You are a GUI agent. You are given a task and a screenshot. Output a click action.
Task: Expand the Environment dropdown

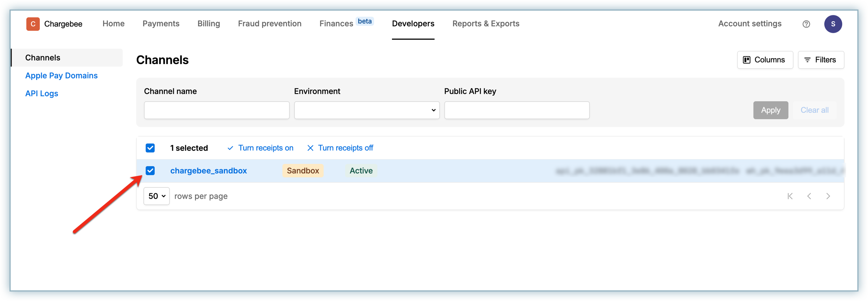point(366,110)
